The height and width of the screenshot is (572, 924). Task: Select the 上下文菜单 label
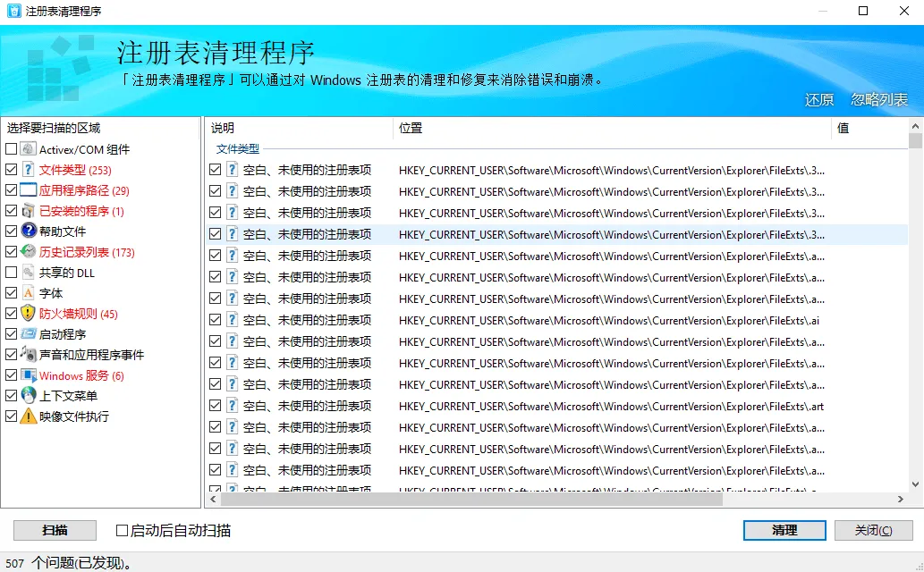click(x=68, y=396)
